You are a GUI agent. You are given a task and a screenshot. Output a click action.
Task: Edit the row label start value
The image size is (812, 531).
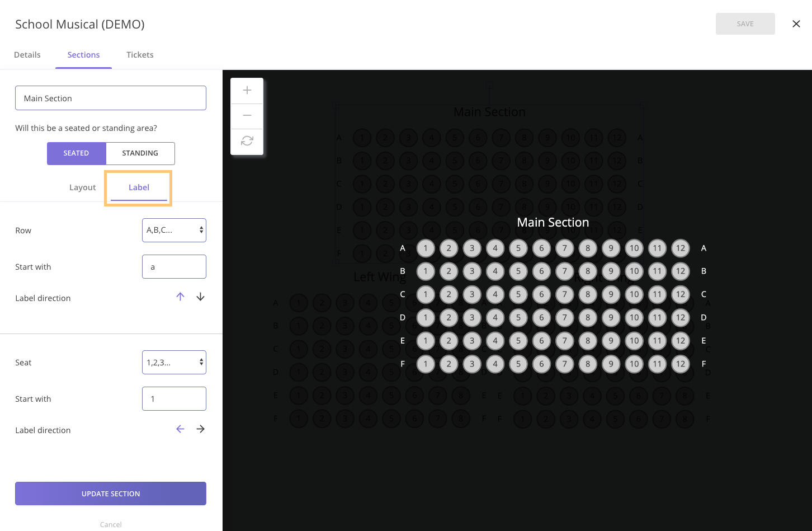(174, 266)
